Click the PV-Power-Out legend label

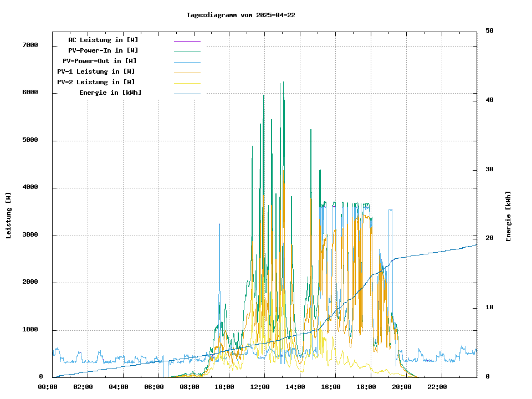tap(100, 61)
